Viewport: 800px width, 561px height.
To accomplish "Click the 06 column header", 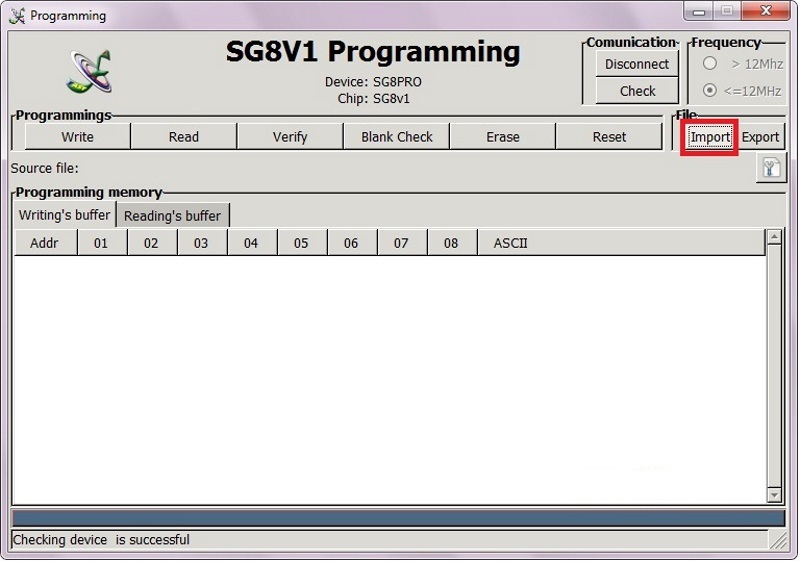I will 352,243.
